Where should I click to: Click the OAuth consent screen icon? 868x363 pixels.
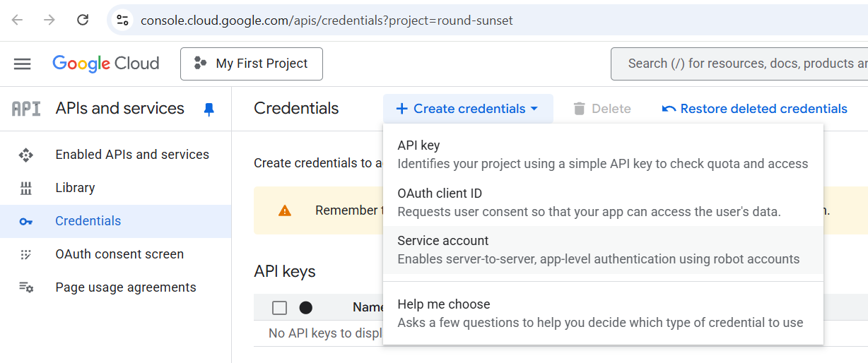tap(26, 254)
